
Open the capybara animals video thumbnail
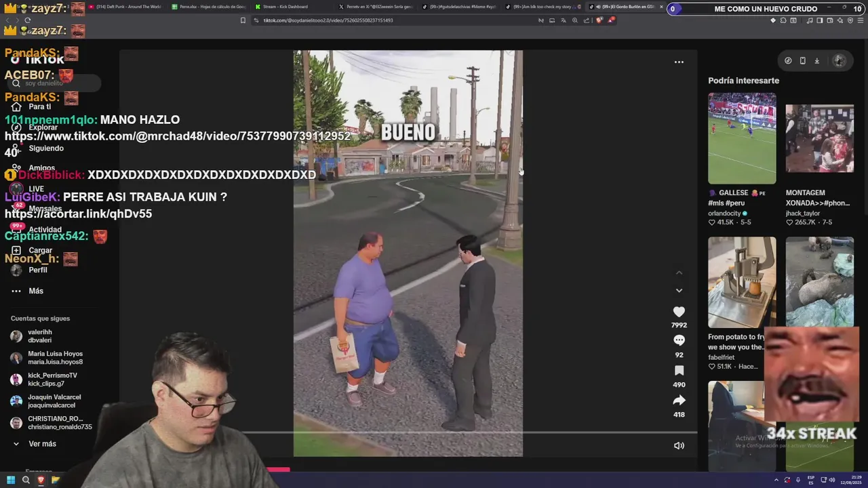tap(819, 282)
